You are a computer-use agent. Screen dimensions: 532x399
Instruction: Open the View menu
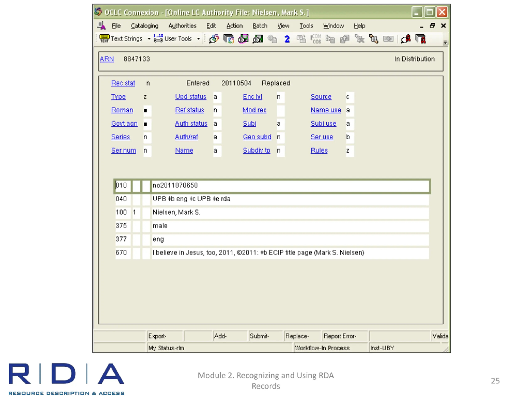283,26
